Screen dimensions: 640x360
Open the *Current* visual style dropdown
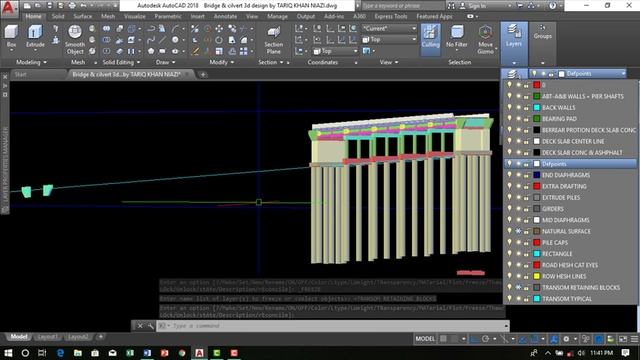tap(389, 29)
